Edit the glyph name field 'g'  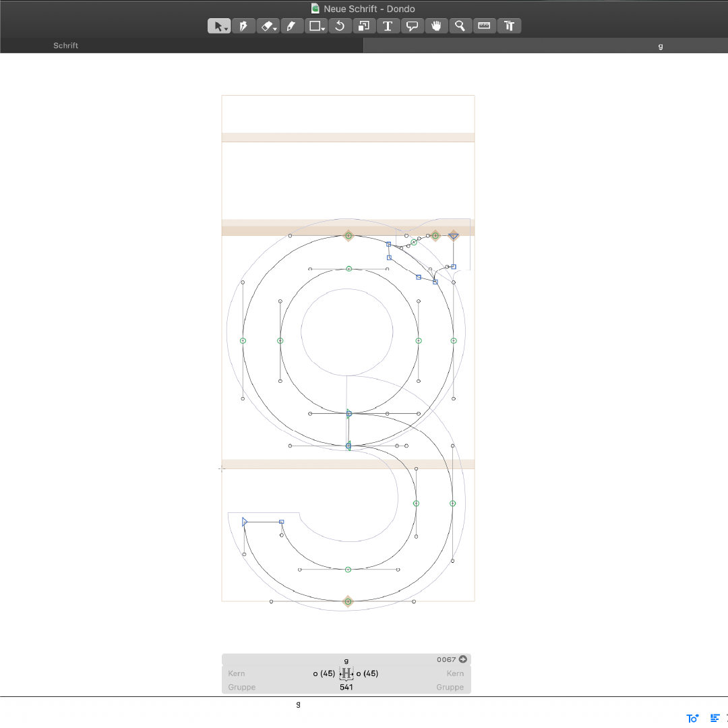tap(346, 660)
